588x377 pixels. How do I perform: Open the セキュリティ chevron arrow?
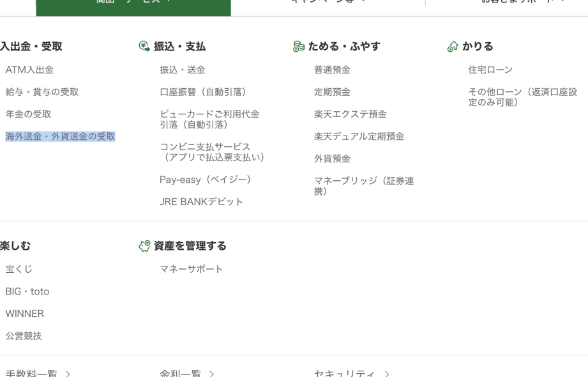[386, 374]
